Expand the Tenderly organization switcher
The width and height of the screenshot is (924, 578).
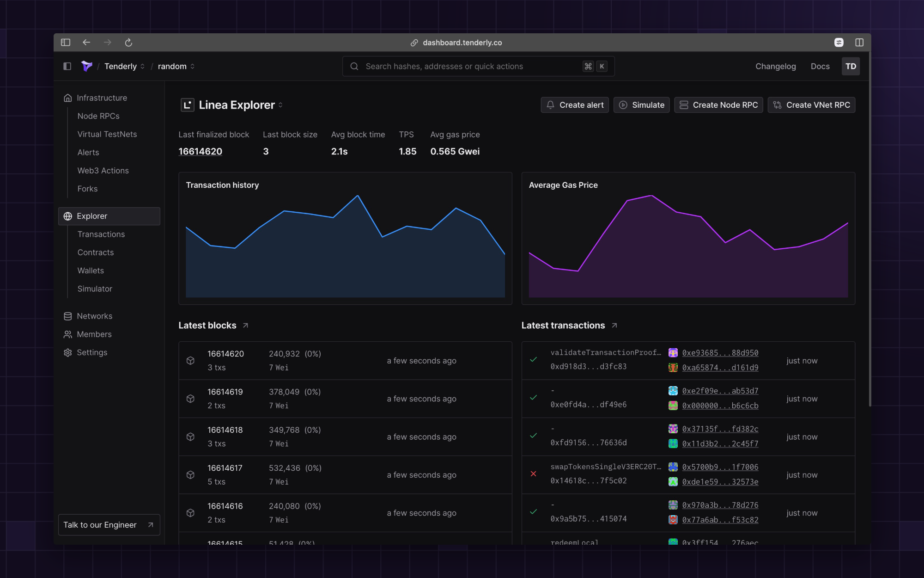click(x=142, y=67)
